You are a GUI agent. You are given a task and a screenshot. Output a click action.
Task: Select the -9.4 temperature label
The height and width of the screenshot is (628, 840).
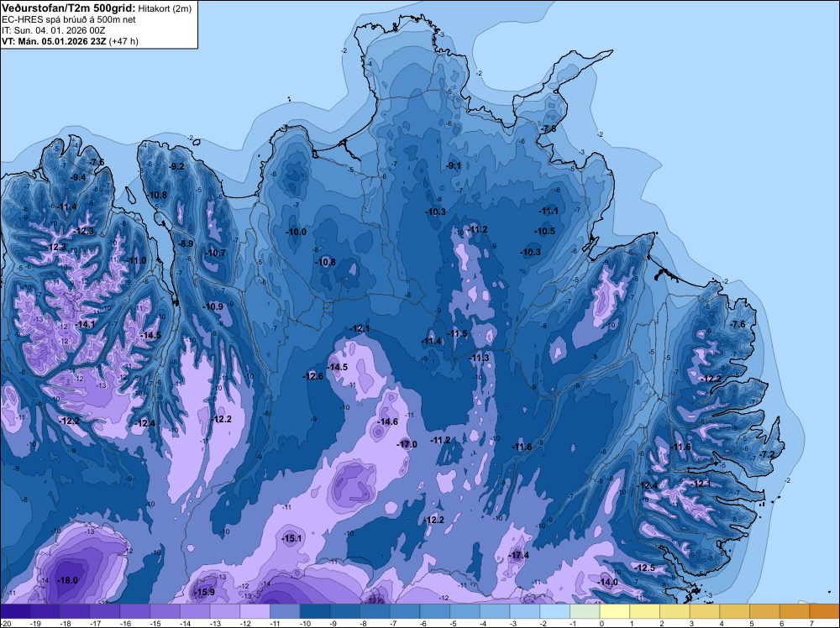[78, 177]
